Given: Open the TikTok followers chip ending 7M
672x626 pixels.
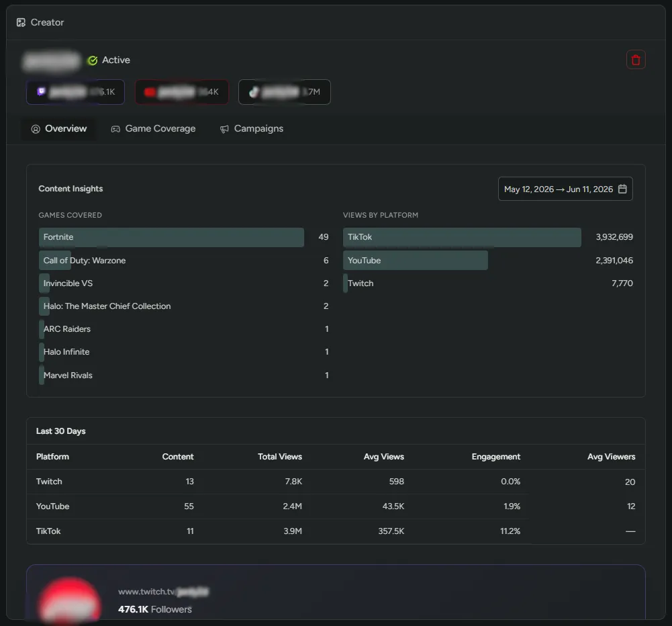Looking at the screenshot, I should pos(285,92).
